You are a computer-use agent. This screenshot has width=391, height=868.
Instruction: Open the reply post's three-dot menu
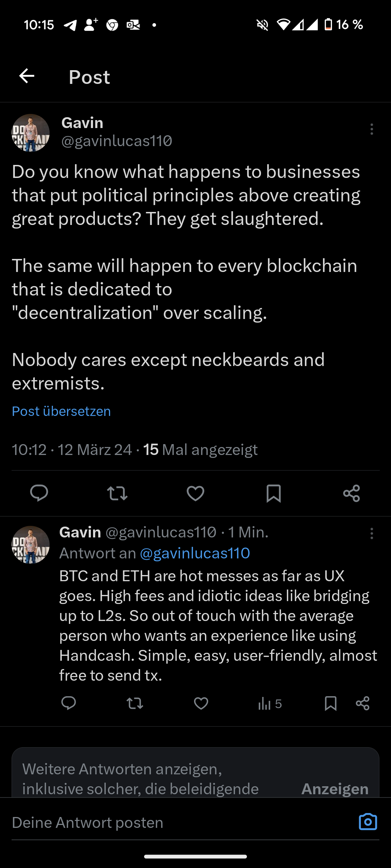[x=371, y=533]
